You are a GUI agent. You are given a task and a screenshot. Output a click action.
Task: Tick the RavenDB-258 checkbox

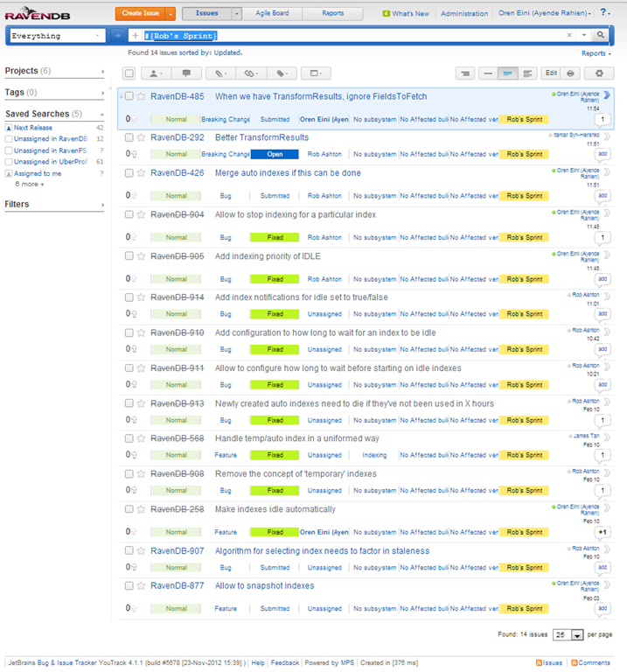(129, 509)
